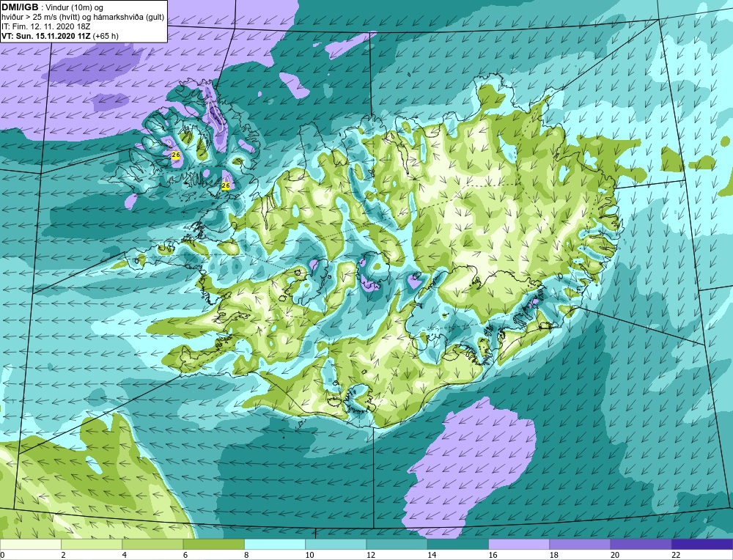
Task: Click the legend scale value 2
Action: pyautogui.click(x=63, y=555)
